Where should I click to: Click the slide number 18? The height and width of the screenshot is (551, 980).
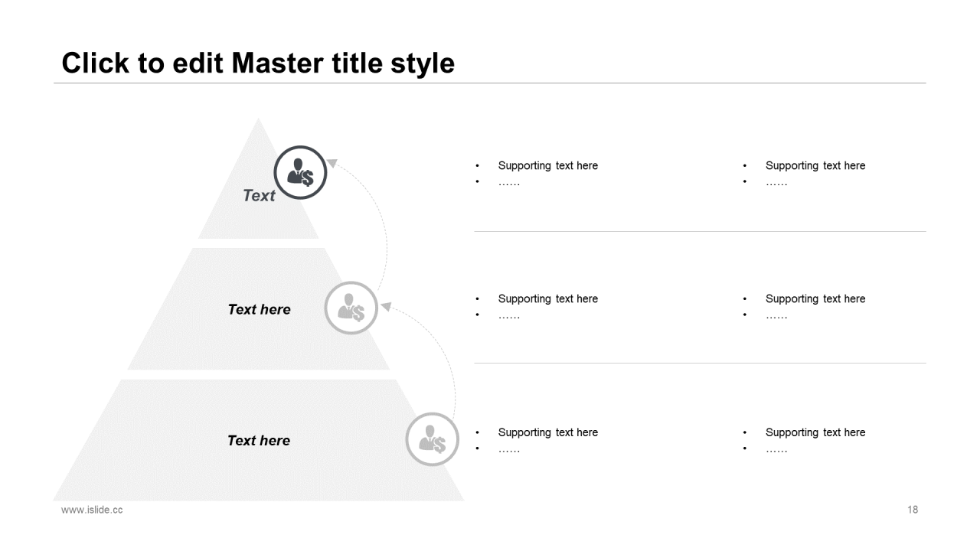pyautogui.click(x=913, y=510)
